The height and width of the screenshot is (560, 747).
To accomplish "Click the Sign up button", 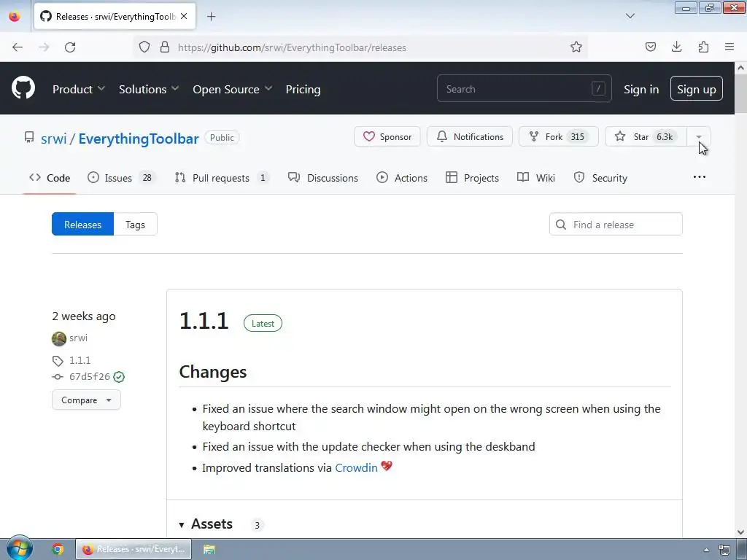I will tap(696, 89).
